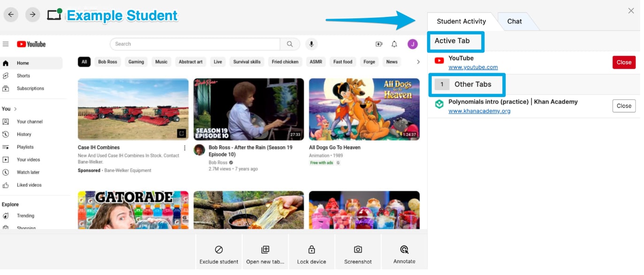Open All Dogs Go To Heaven thumbnail

pos(364,109)
